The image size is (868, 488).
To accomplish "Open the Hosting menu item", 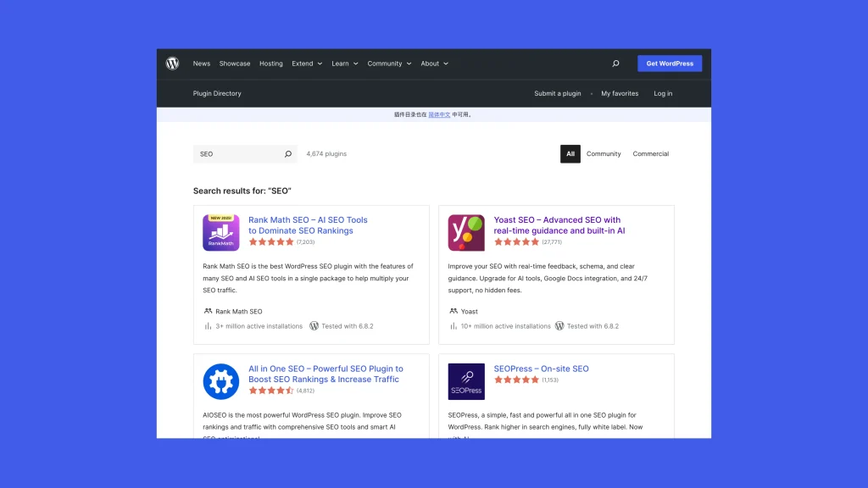I will pos(270,64).
